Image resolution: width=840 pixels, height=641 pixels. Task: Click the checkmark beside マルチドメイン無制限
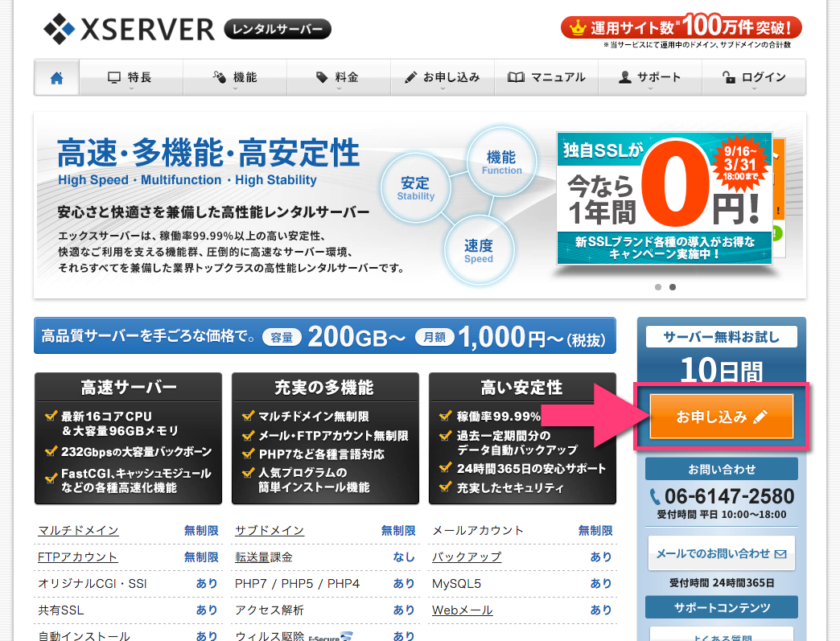coord(249,416)
